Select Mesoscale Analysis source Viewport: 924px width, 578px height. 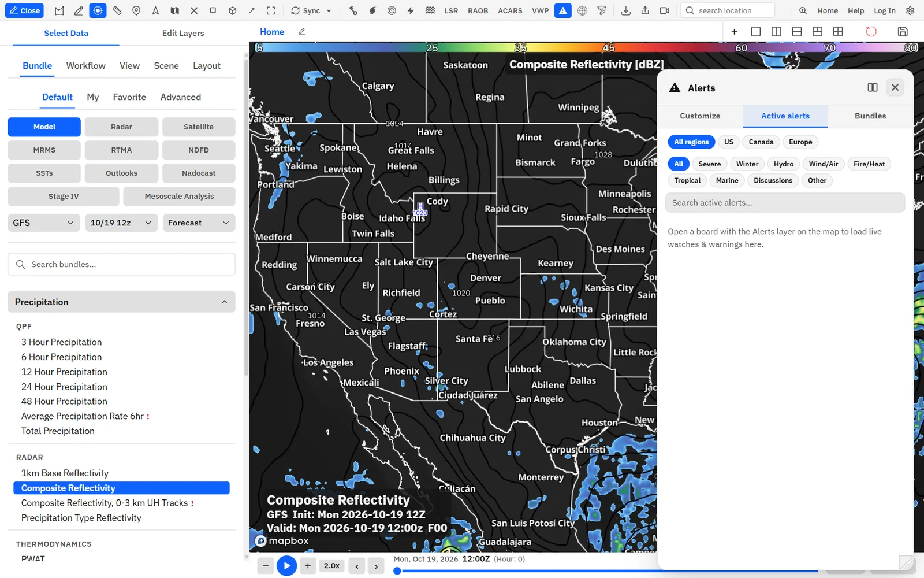click(179, 197)
